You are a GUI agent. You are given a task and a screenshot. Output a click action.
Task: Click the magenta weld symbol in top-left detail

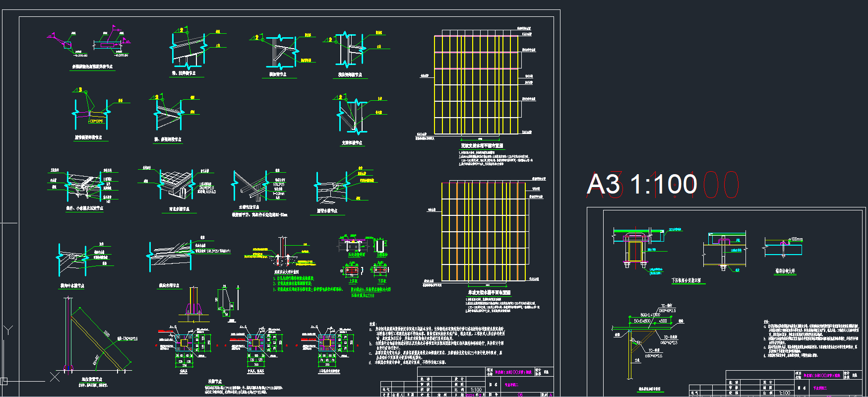tap(52, 36)
